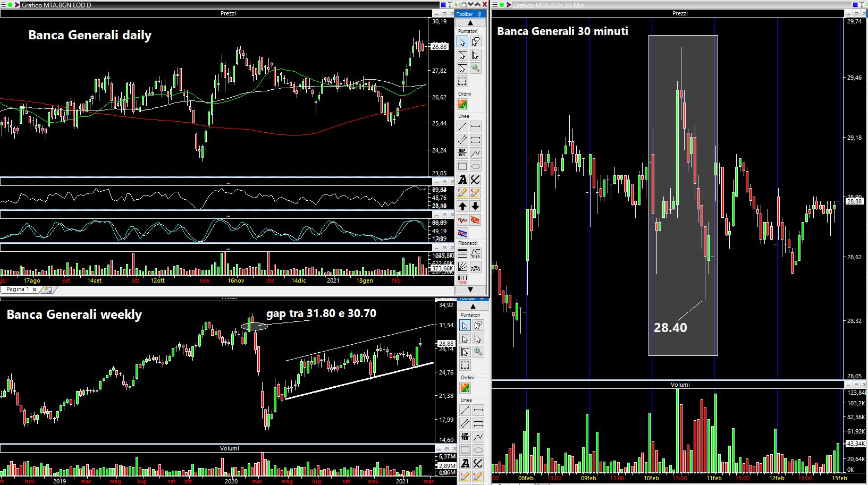
Task: Select the zigzag polyline tool in upper Toolbar
Action: [x=476, y=153]
